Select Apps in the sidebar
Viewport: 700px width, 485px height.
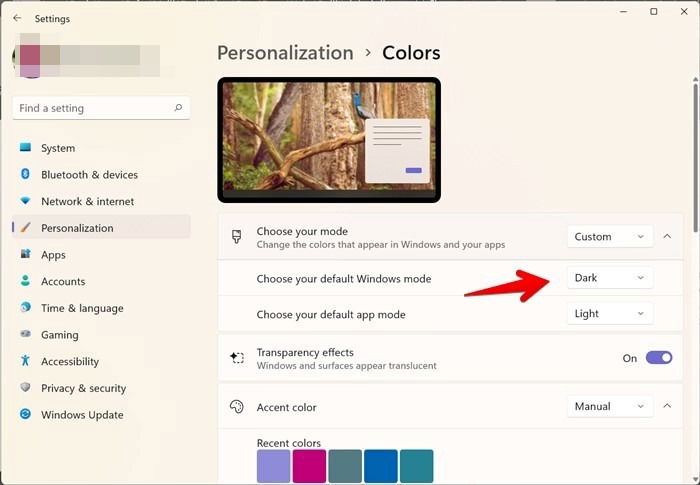click(102, 255)
